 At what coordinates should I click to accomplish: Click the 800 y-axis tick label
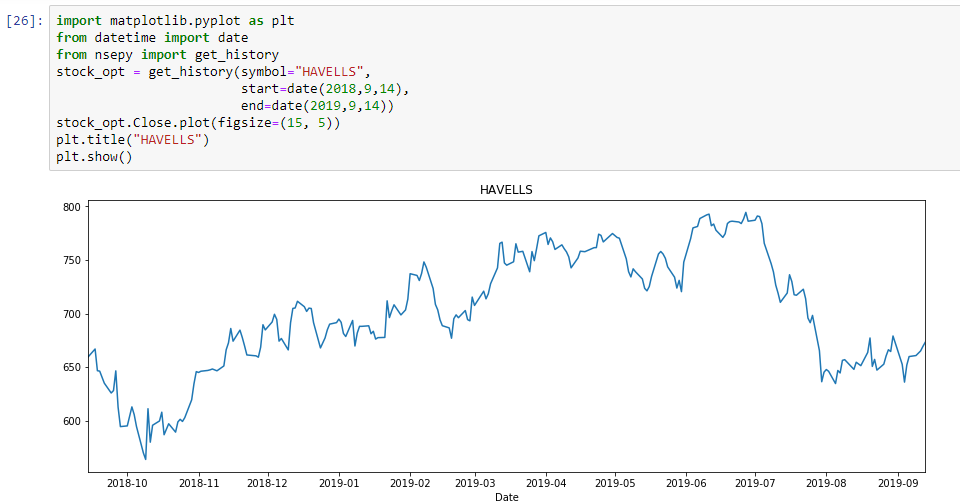[x=72, y=207]
